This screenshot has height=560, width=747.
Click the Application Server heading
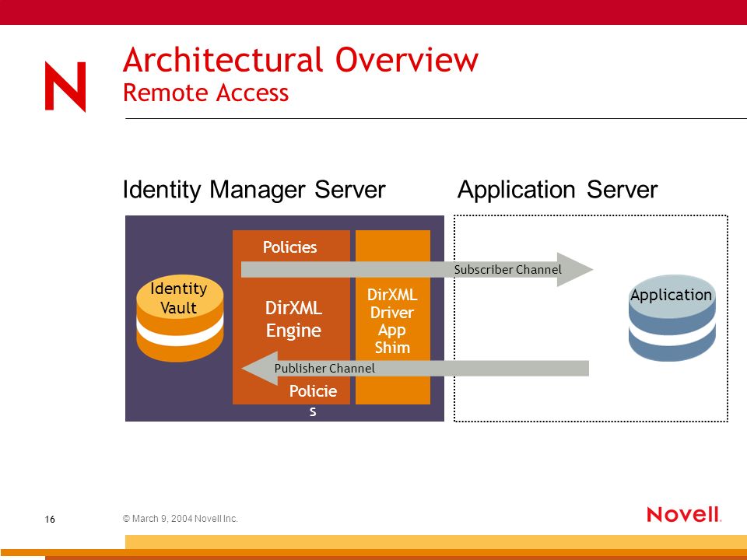pyautogui.click(x=557, y=190)
